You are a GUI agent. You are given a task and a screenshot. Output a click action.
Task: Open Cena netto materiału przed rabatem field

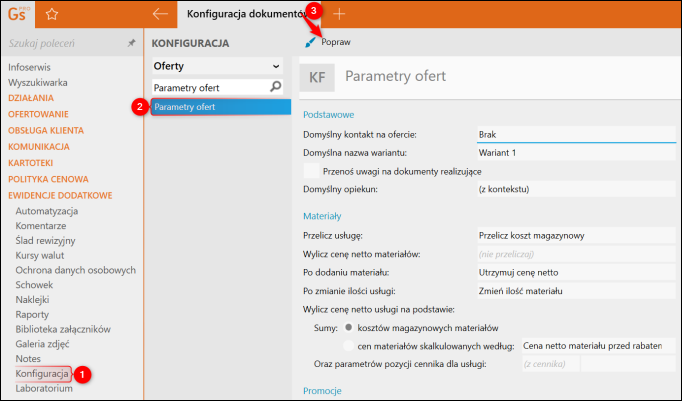[598, 346]
